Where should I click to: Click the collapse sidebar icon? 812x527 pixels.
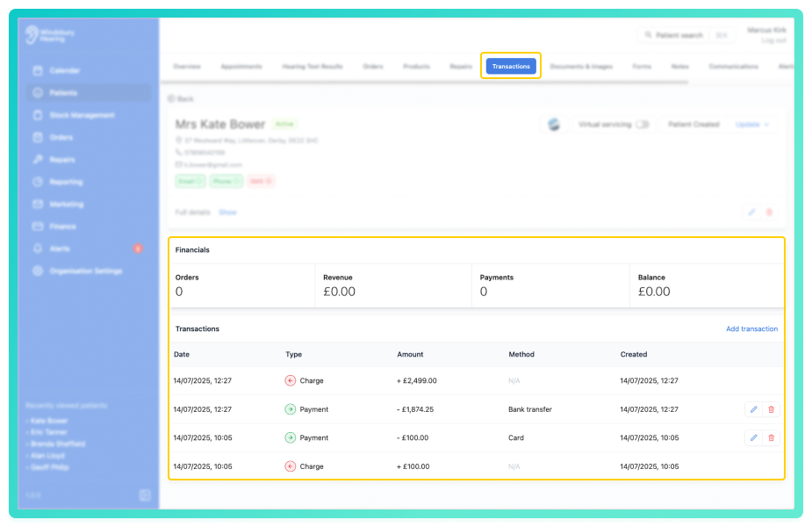[145, 495]
